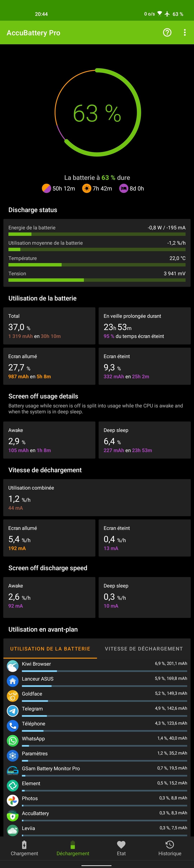Select the Déchargement bottom tab
194x868 pixels.
click(x=73, y=848)
